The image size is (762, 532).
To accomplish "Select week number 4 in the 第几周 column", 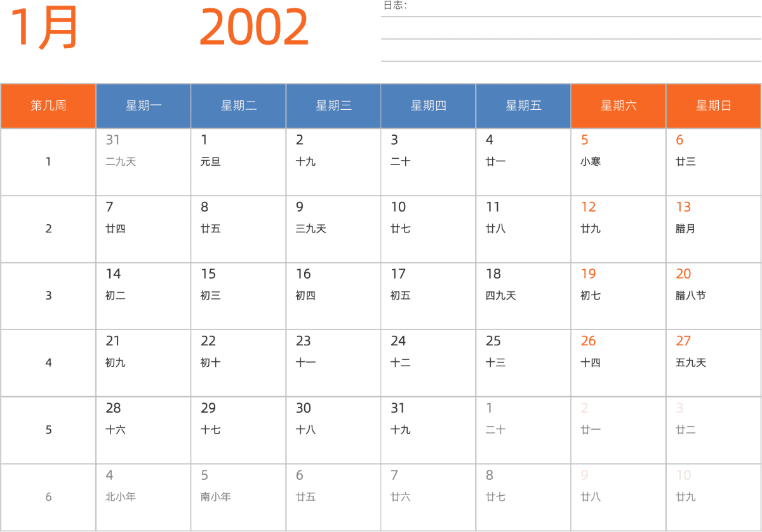I will (x=48, y=363).
